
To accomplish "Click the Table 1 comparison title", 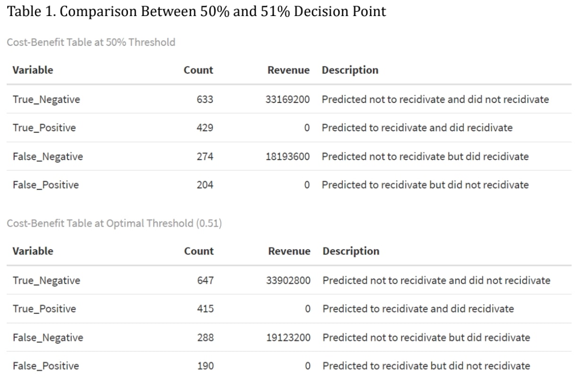I will pos(197,11).
